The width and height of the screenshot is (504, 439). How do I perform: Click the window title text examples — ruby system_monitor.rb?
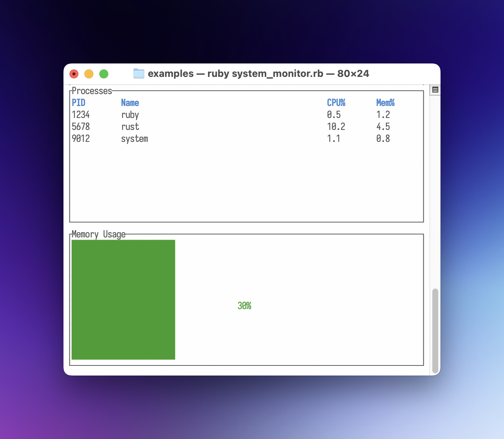click(x=236, y=74)
